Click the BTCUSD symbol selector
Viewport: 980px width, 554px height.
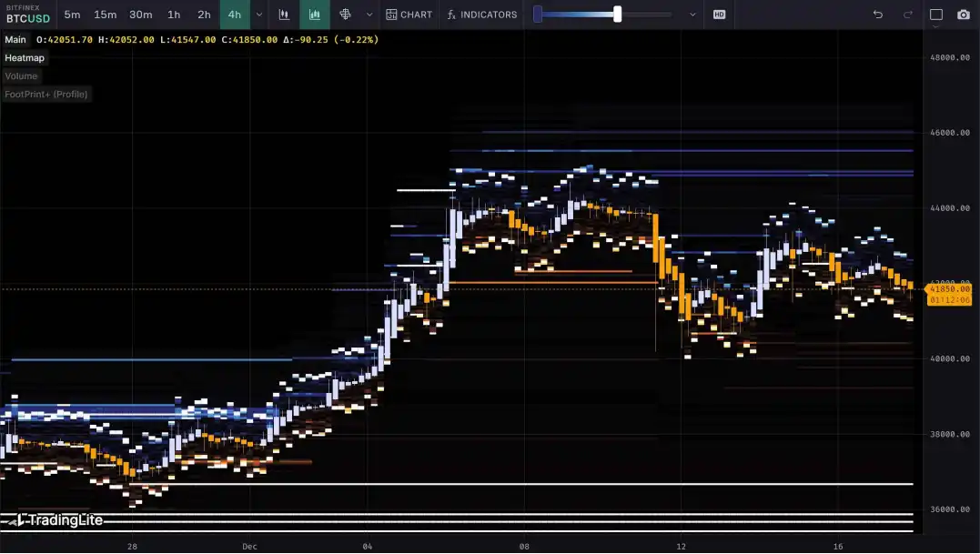point(28,17)
